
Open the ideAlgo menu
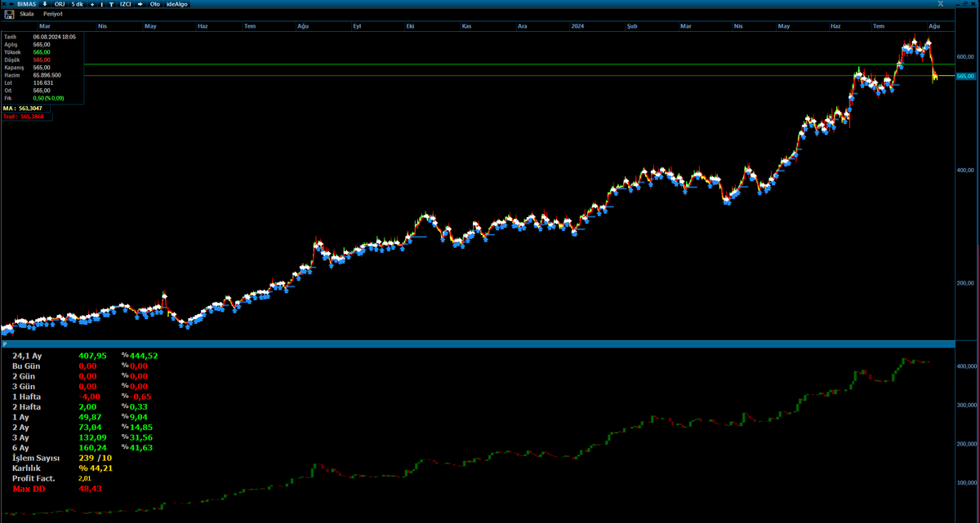(x=176, y=4)
